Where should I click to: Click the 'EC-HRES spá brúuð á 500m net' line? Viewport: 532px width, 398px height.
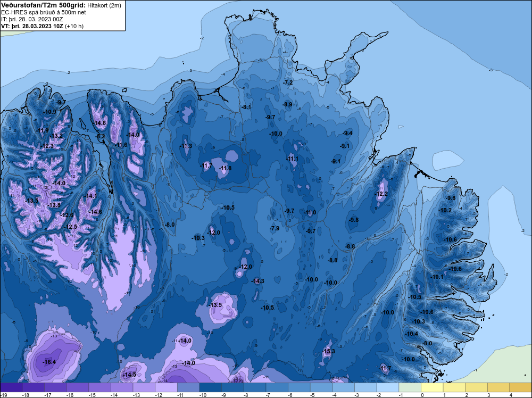[x=44, y=12]
